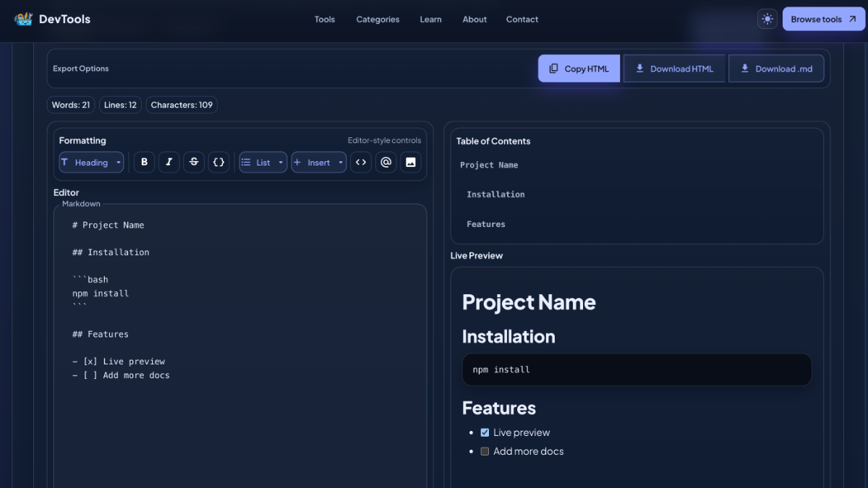Click the '# Project Name' line in editor
Viewport: 868px width, 488px height.
[109, 225]
